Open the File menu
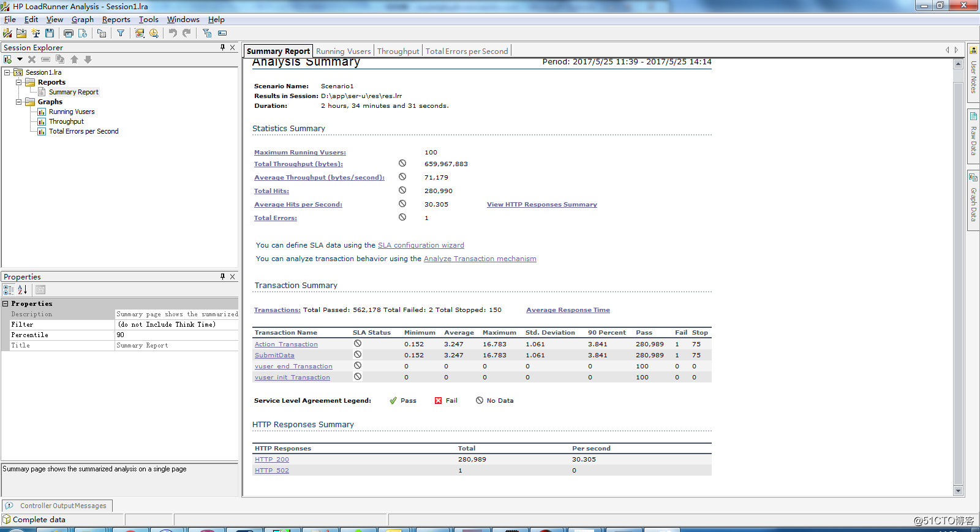 click(x=10, y=20)
